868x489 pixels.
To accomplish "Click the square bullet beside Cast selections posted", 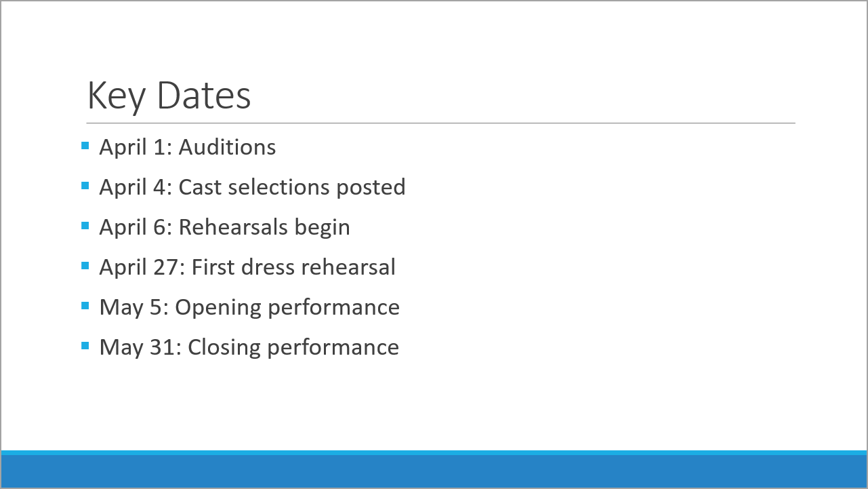I will pos(85,185).
